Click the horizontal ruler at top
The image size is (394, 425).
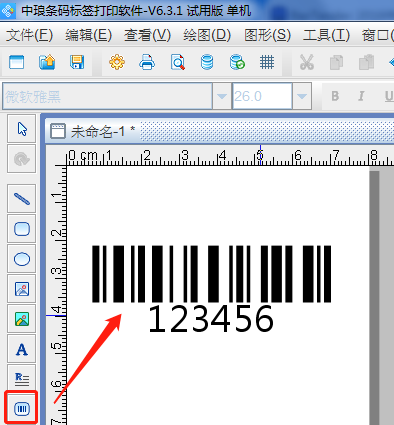pos(229,156)
